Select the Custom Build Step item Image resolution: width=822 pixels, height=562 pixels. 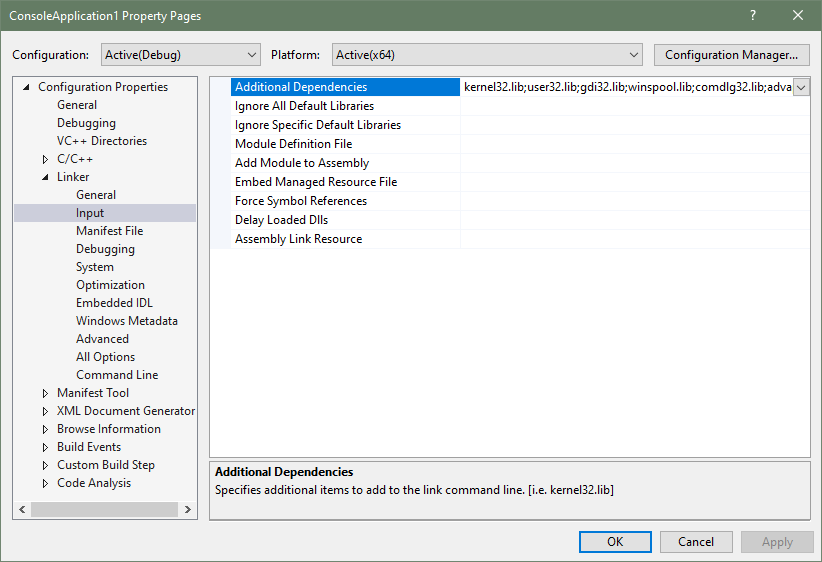pos(106,465)
